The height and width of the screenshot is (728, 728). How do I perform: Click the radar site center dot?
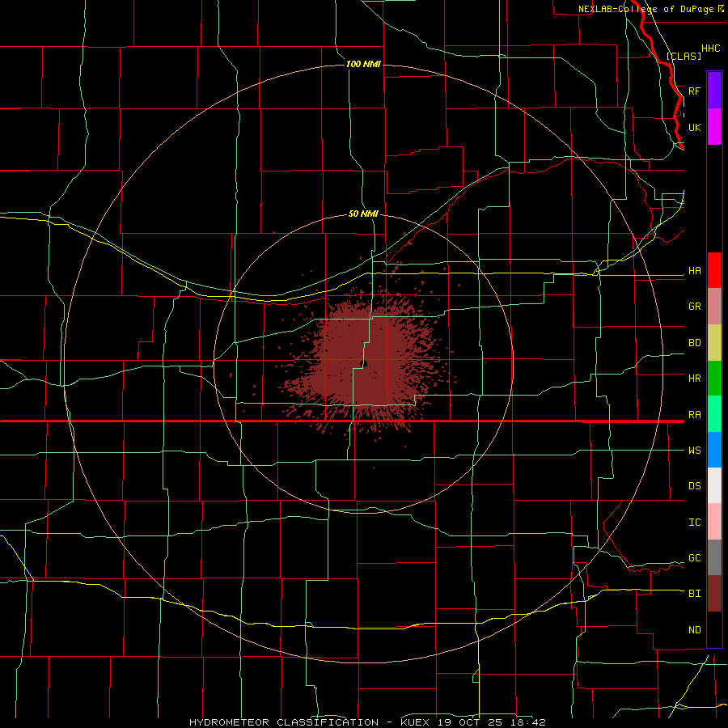[364, 364]
